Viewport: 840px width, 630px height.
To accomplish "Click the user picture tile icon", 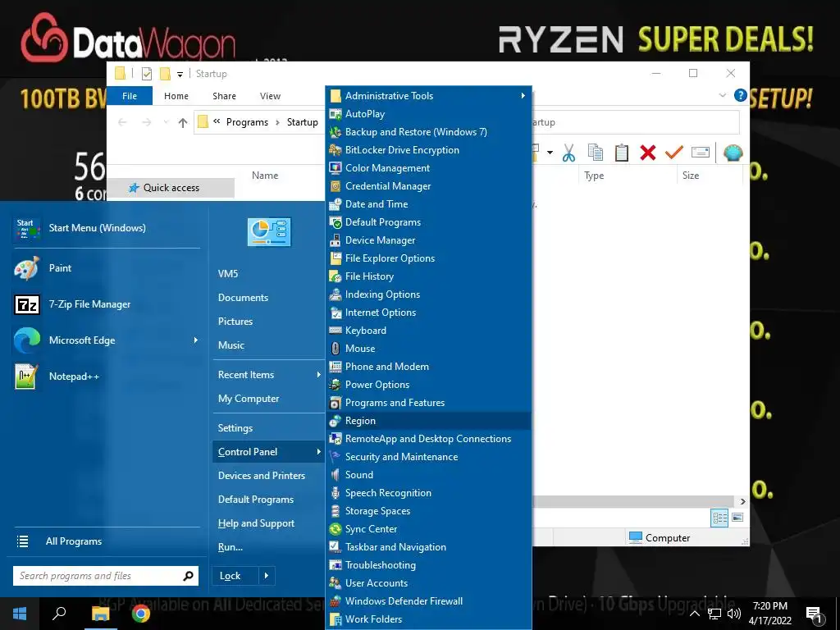I will pos(269,232).
